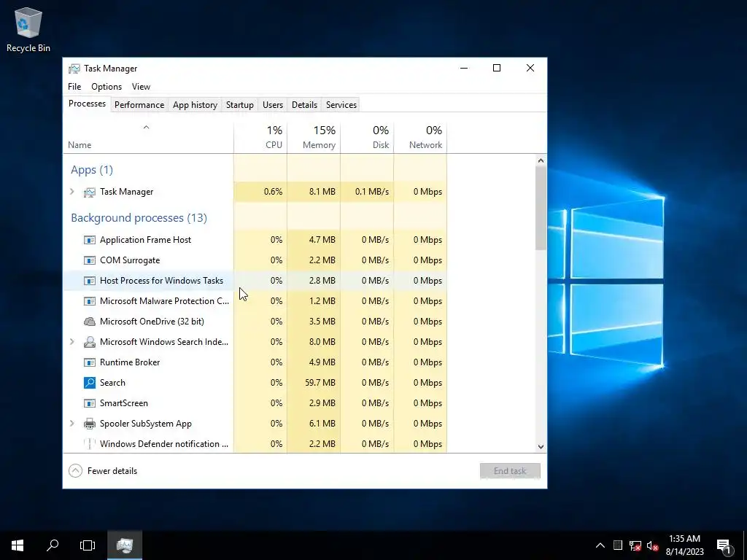Viewport: 747px width, 560px height.
Task: Sort by the CPU column header
Action: coord(260,138)
